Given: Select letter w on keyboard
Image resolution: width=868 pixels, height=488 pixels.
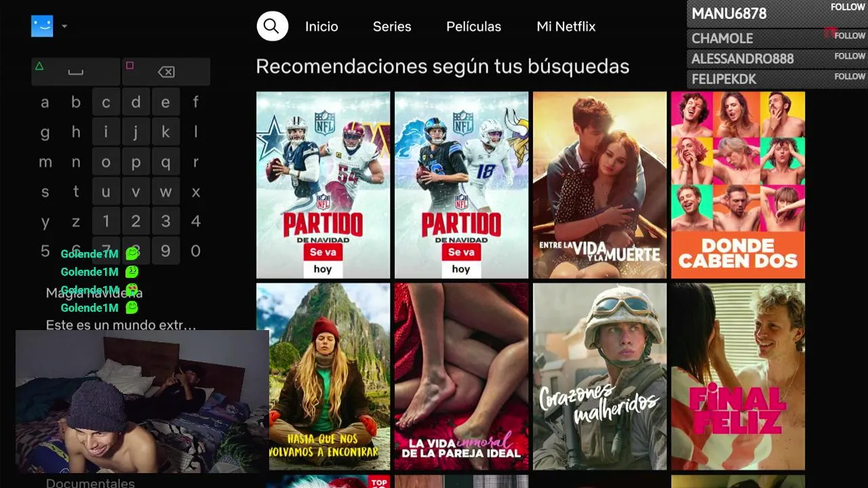Looking at the screenshot, I should pyautogui.click(x=165, y=192).
